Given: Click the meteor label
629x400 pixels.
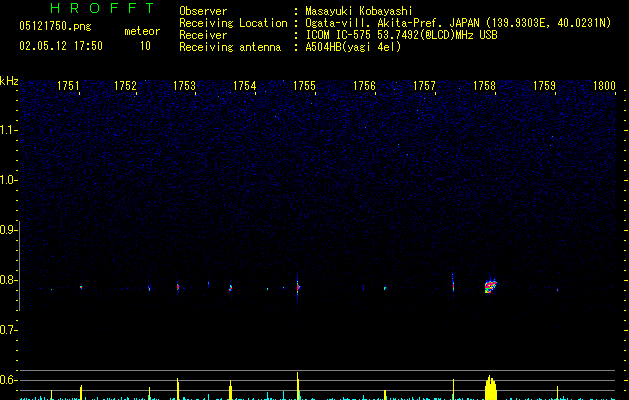Looking at the screenshot, I should coord(142,31).
